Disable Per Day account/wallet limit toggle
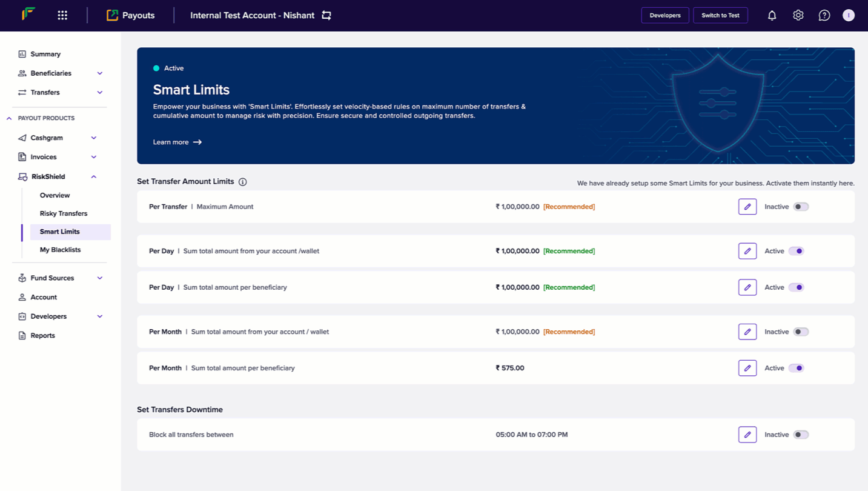The width and height of the screenshot is (868, 491). tap(797, 251)
